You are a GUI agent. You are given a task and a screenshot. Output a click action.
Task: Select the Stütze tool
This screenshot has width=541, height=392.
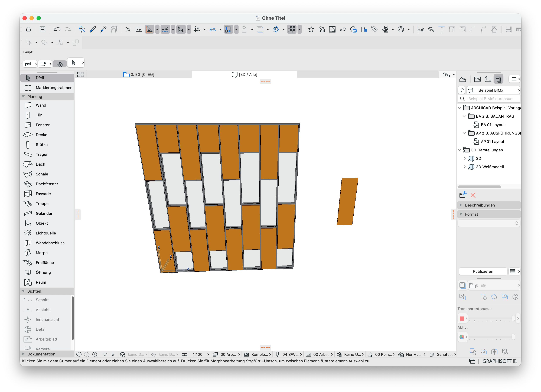(47, 145)
